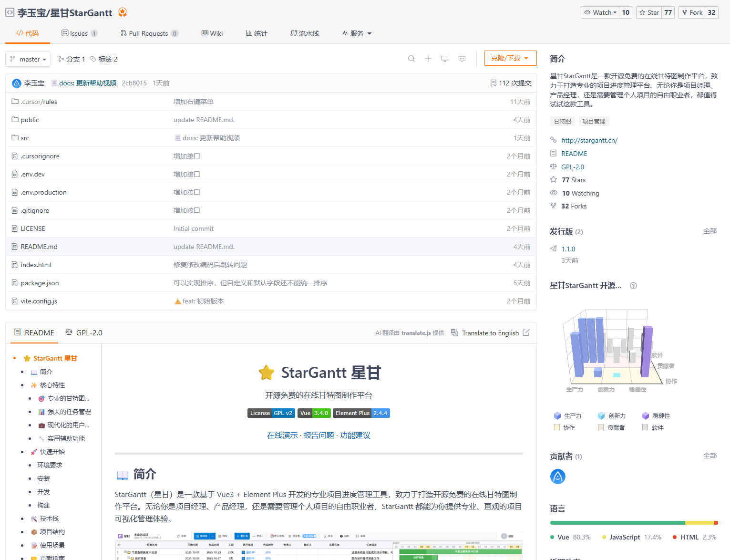Click the eye icon beside 10 Watching
730x560 pixels.
[553, 193]
